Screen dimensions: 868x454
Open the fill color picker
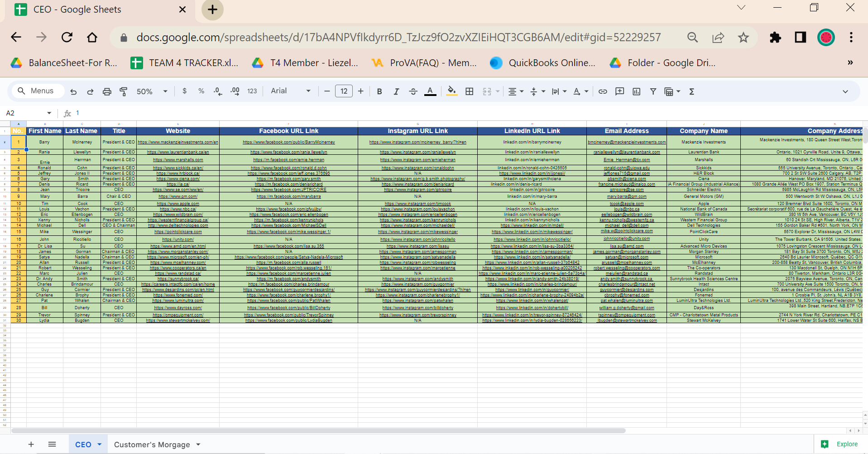tap(451, 91)
